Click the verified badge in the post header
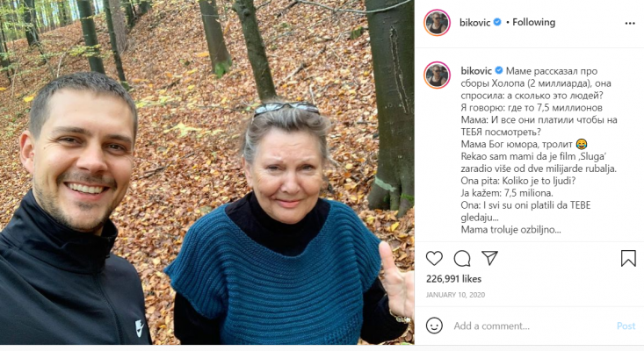Screen dimensions: 644x351 pos(497,22)
